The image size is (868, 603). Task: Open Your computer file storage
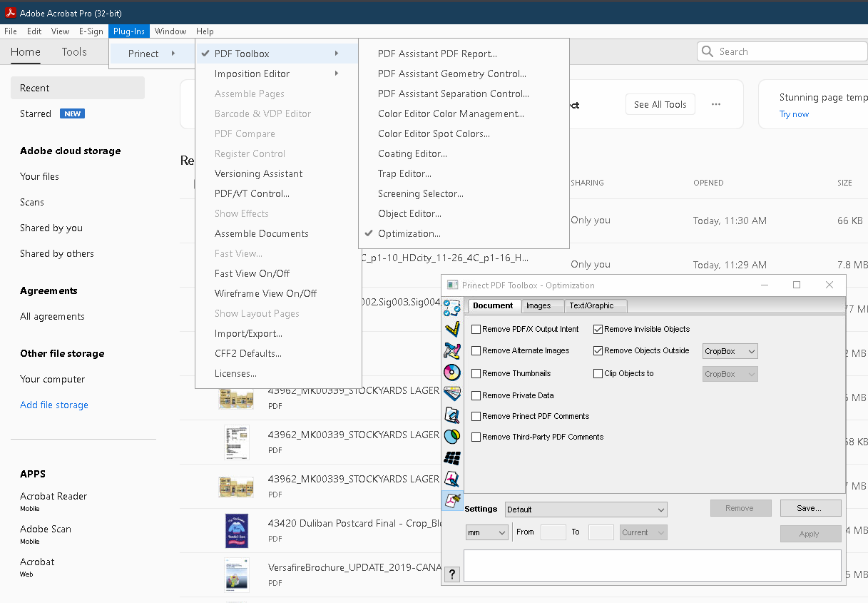click(x=53, y=379)
